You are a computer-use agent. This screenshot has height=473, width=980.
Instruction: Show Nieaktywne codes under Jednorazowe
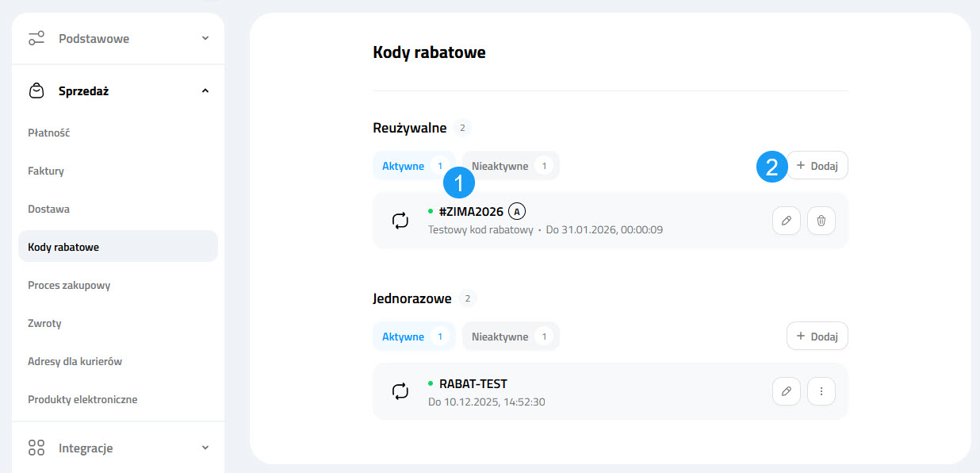510,336
